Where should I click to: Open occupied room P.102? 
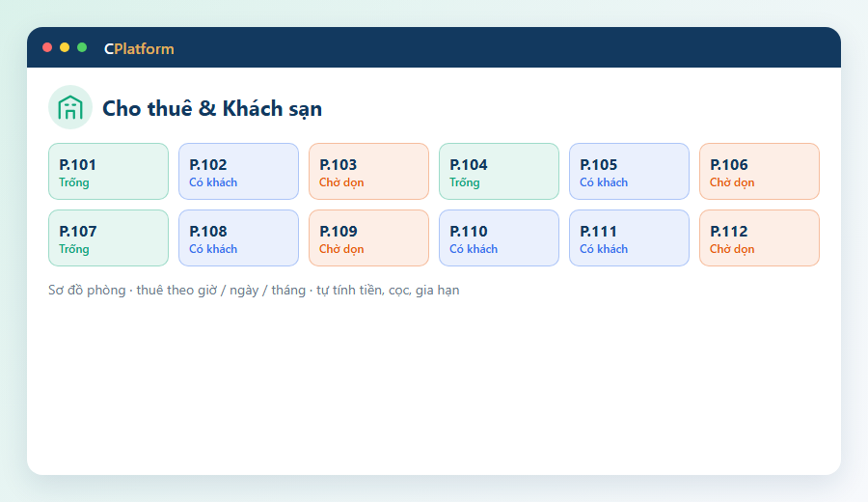(238, 171)
